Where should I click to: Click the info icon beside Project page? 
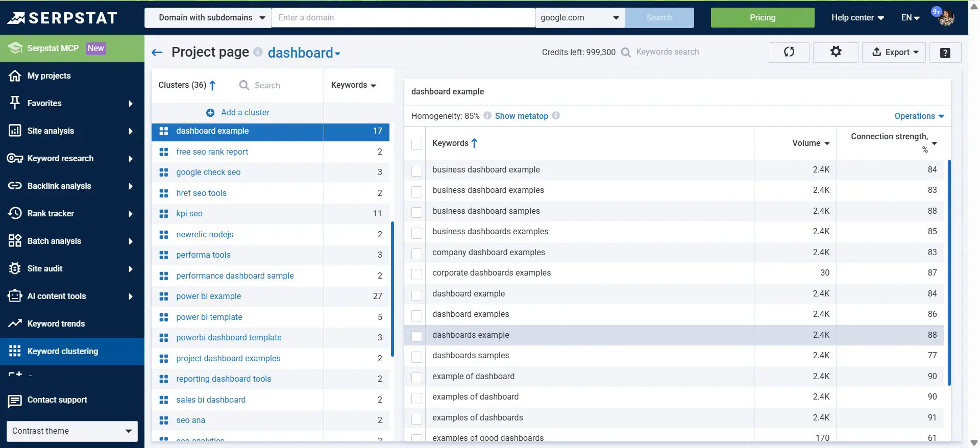click(x=258, y=52)
